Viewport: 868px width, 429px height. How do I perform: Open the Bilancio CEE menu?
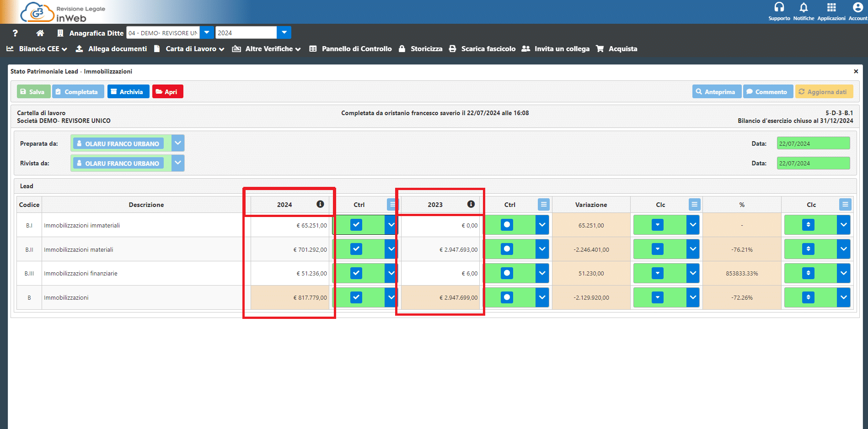pyautogui.click(x=37, y=49)
